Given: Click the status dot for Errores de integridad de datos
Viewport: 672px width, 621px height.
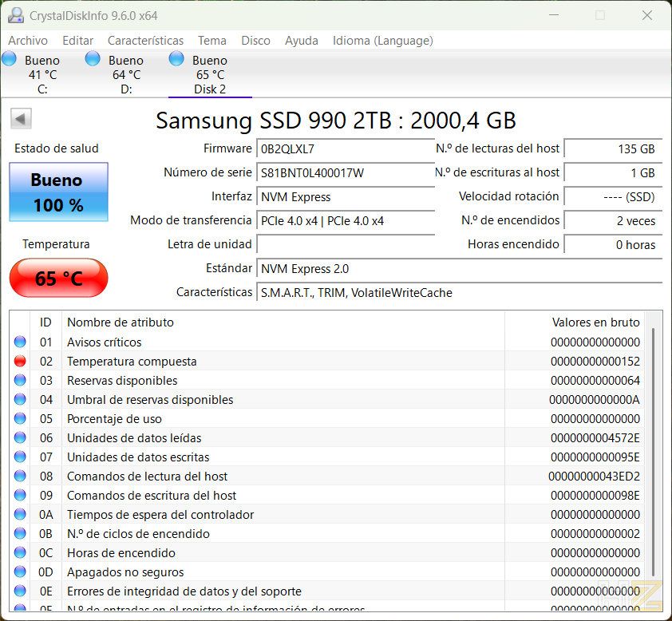Looking at the screenshot, I should (x=20, y=591).
